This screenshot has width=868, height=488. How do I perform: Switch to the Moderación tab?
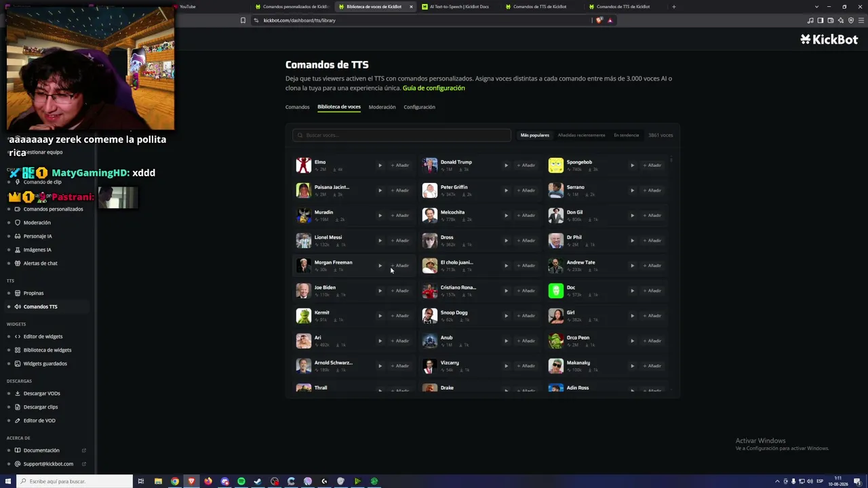tap(382, 107)
